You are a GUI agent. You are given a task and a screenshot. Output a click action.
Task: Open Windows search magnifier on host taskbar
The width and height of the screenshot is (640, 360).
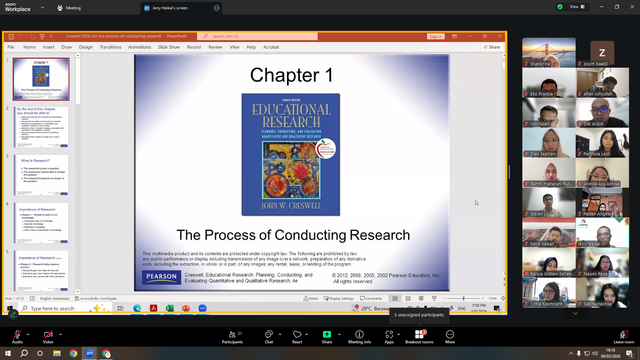click(24, 353)
